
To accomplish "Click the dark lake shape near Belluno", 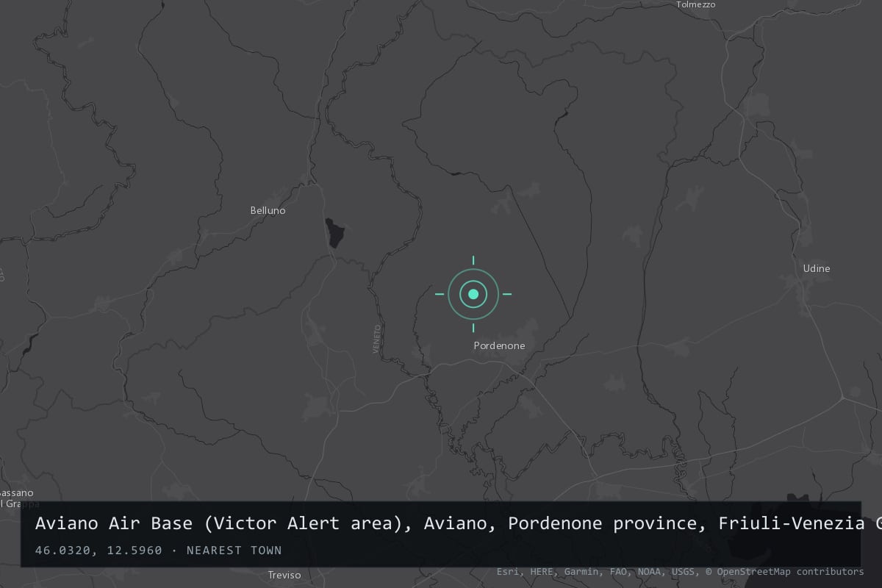I will [337, 233].
